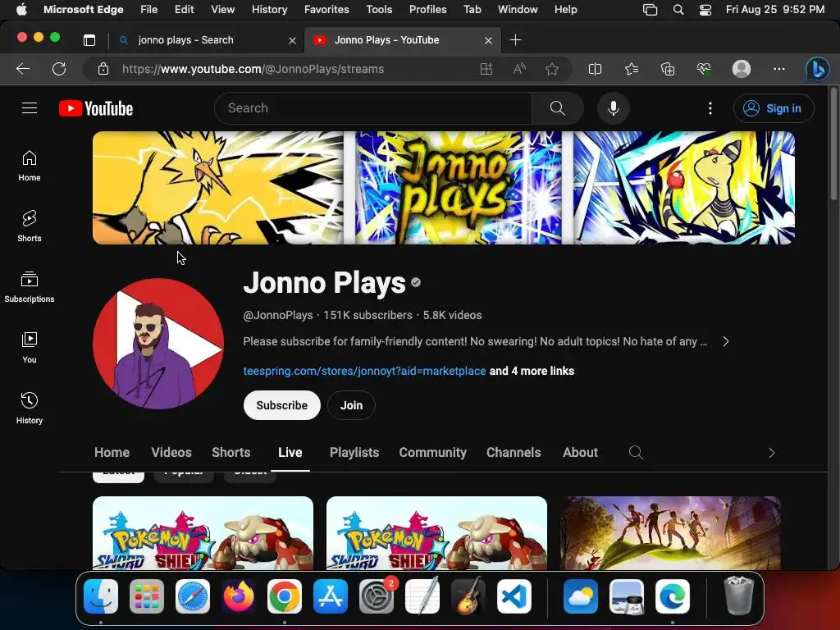Select the Live channel tab
The height and width of the screenshot is (630, 840).
[290, 452]
